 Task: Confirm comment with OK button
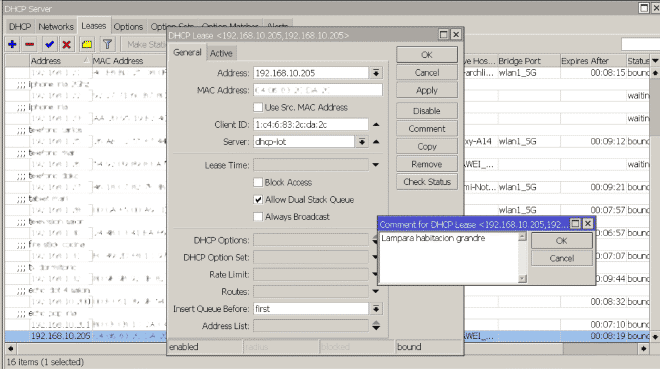pos(562,241)
